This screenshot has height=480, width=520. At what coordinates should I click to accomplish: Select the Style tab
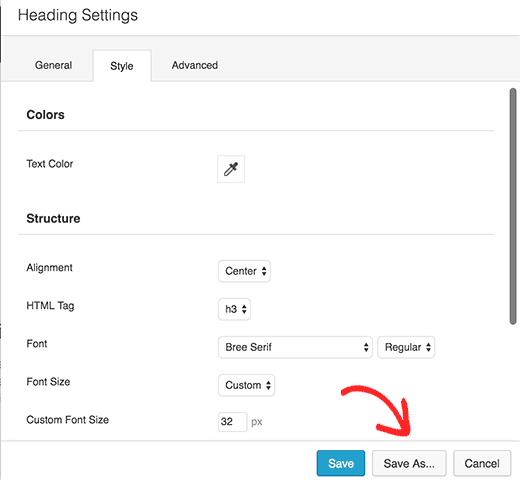122,66
